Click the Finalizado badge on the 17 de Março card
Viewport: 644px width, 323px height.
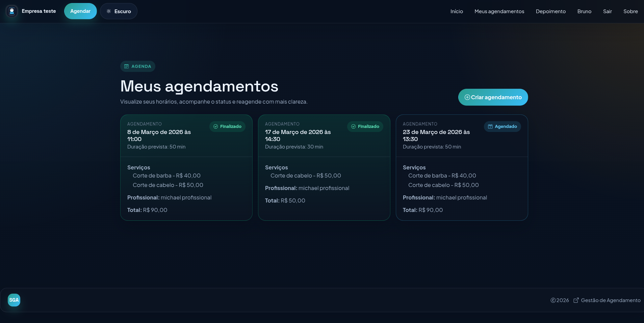(x=365, y=127)
